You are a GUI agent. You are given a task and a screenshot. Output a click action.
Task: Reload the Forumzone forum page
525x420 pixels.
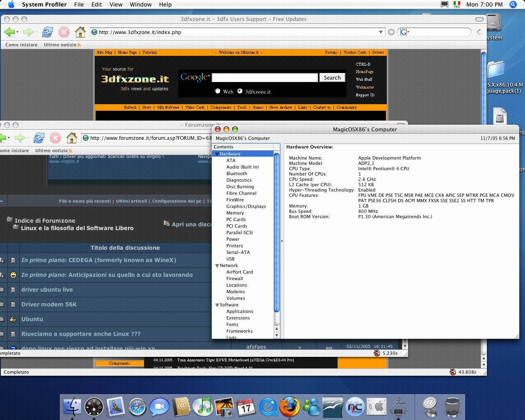(39, 138)
